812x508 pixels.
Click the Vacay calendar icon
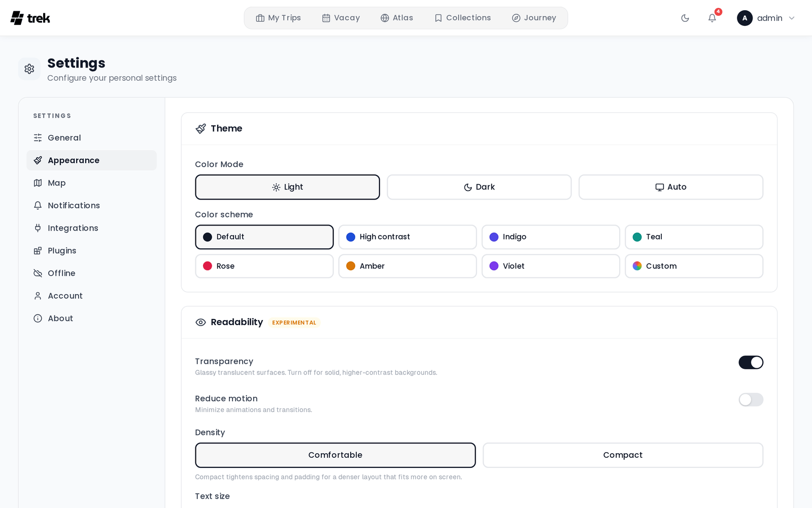coord(326,18)
